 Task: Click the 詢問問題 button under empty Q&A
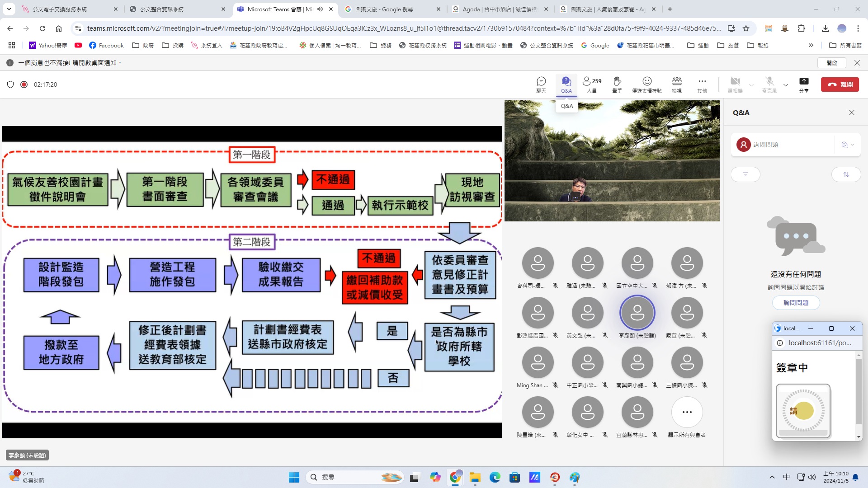pos(796,303)
